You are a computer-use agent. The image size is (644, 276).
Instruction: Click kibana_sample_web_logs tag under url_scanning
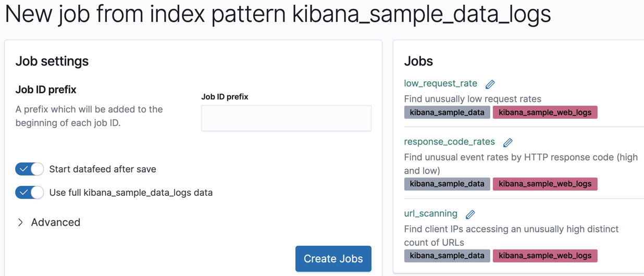[544, 256]
